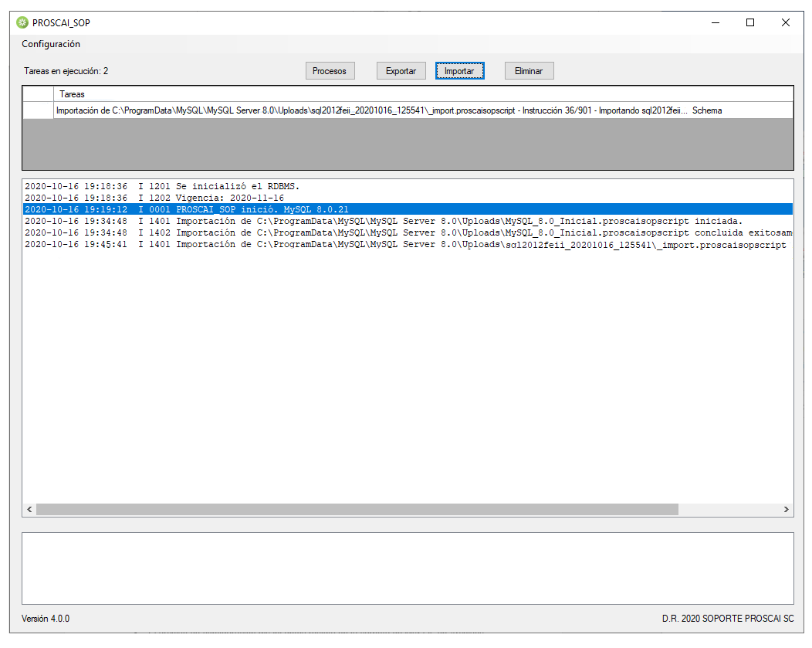Screen dimensions: 812x648
Task: Click the horizontal scrollbar thumb of the log
Action: point(357,509)
